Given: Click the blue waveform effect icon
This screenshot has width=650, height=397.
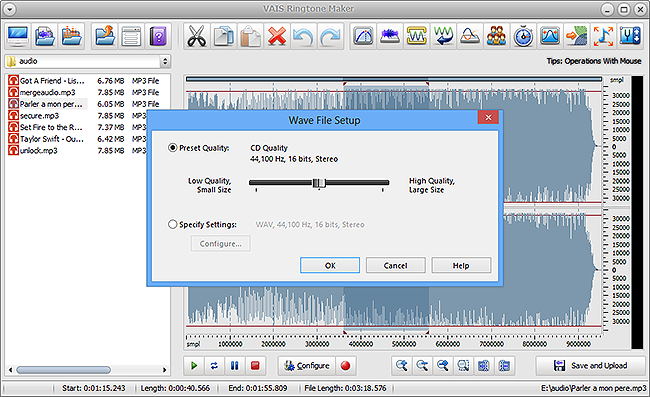Looking at the screenshot, I should coord(390,36).
